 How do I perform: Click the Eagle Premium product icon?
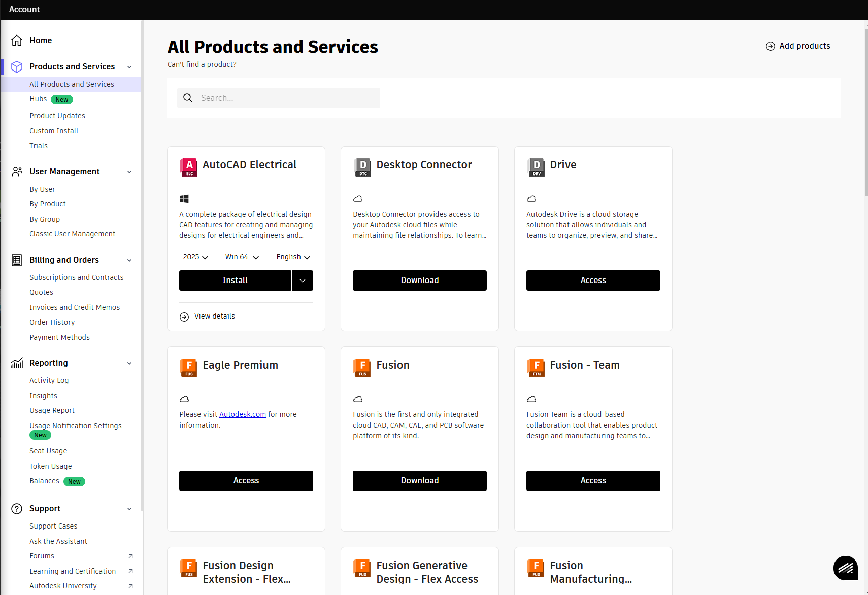(x=189, y=367)
